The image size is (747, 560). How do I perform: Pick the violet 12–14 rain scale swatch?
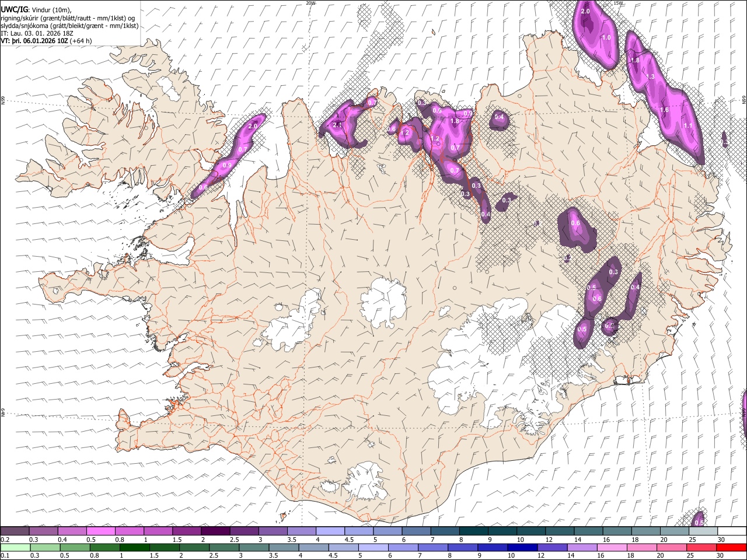point(553,547)
